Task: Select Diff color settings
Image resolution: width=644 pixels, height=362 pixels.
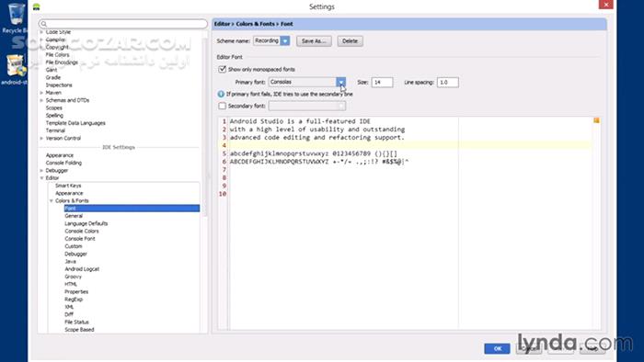Action: pyautogui.click(x=69, y=314)
